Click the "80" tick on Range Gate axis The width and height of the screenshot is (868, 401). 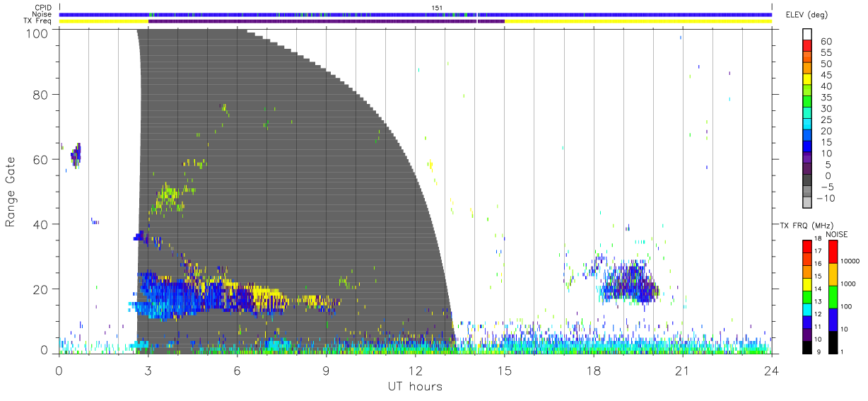coord(40,95)
